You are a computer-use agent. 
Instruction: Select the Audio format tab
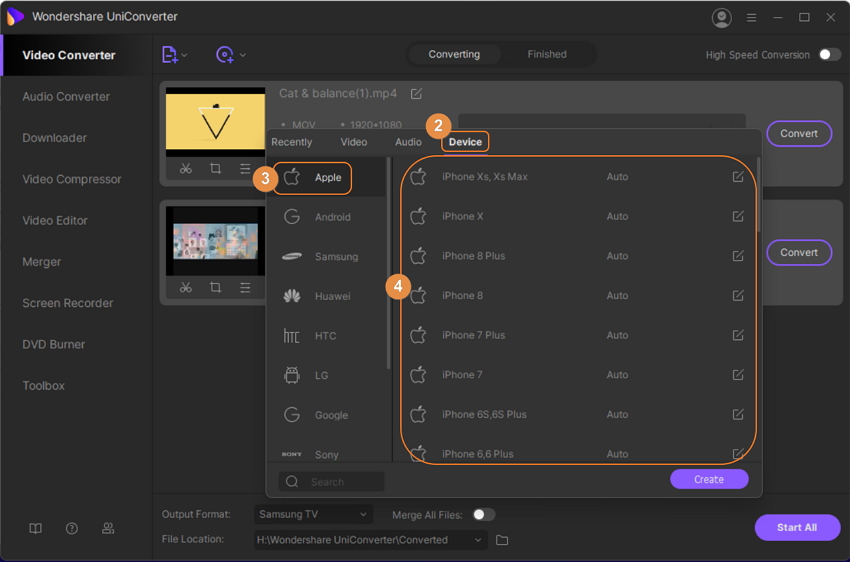[x=408, y=142]
